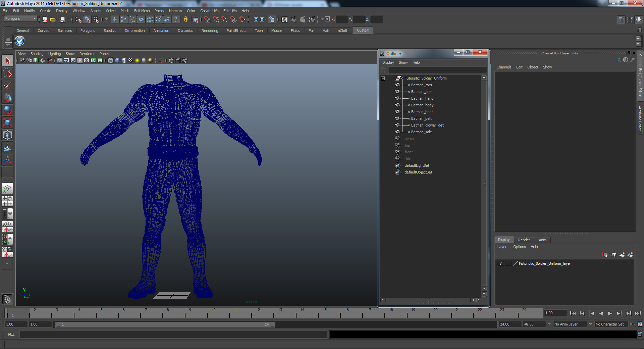Toggle select by hierarchy mode
This screenshot has width=644, height=349.
[x=78, y=19]
